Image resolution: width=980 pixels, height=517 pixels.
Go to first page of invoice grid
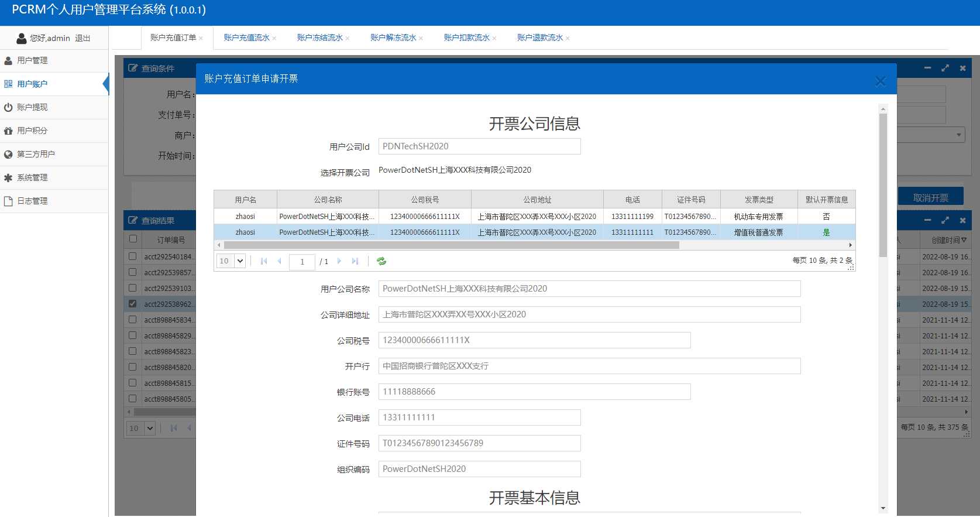(x=264, y=261)
